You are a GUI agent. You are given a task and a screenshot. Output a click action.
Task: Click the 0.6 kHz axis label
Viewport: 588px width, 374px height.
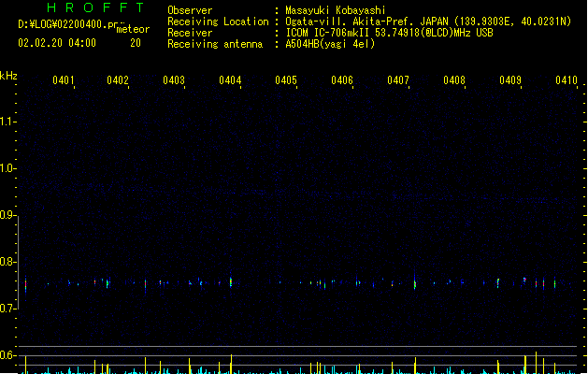pyautogui.click(x=7, y=355)
